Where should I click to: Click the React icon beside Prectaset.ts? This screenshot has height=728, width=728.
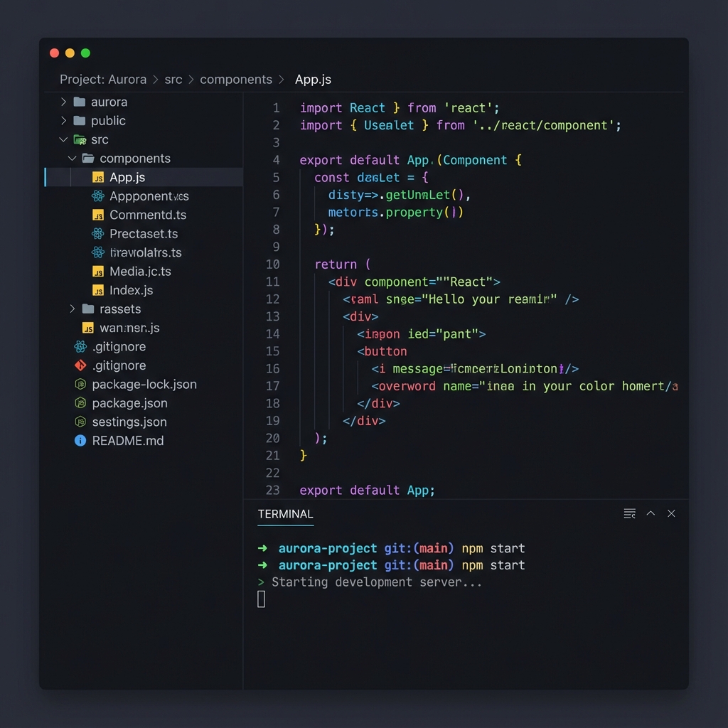click(x=98, y=234)
